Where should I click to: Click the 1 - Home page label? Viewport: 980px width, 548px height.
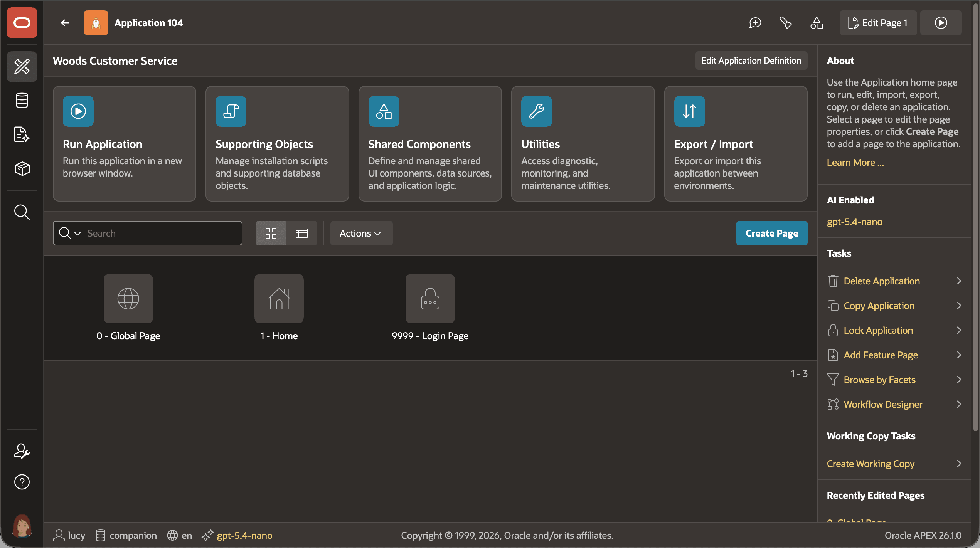point(279,336)
